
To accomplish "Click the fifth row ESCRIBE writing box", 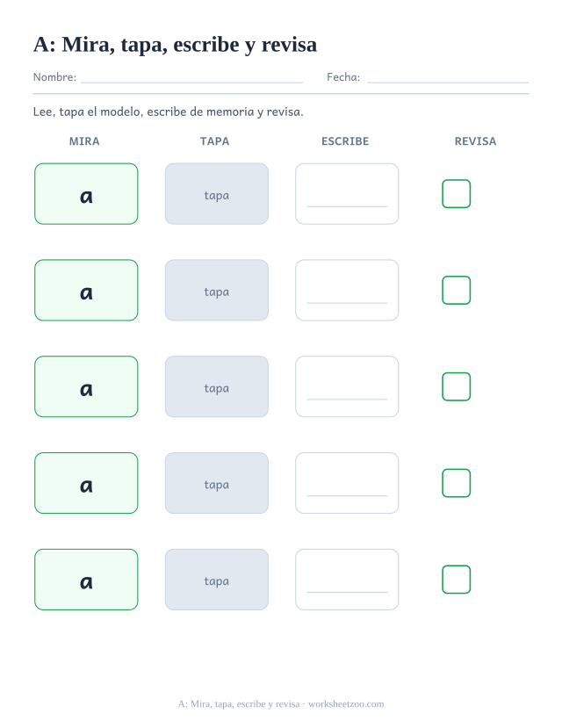I will pos(347,580).
